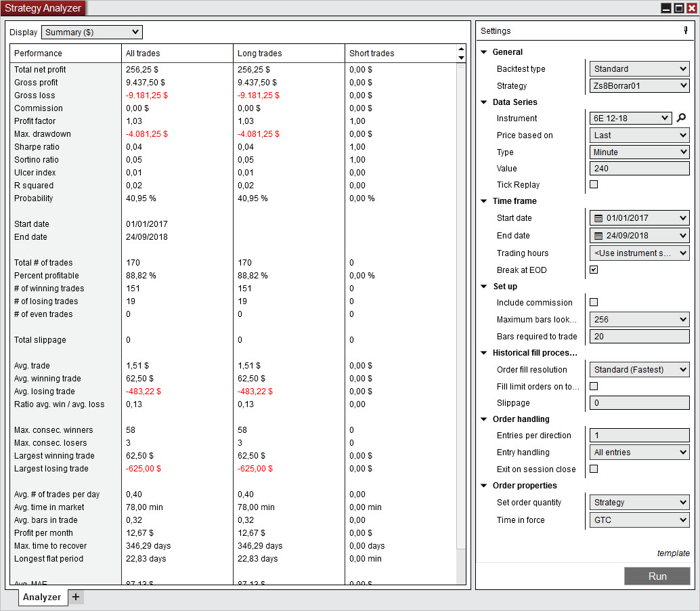Uncheck the Break at EOD checkbox

click(594, 270)
